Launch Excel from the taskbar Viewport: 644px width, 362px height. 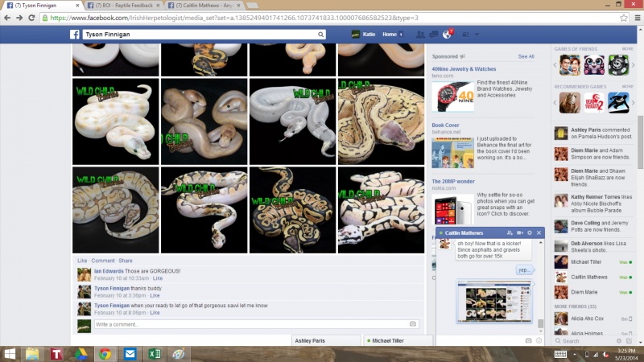point(155,354)
